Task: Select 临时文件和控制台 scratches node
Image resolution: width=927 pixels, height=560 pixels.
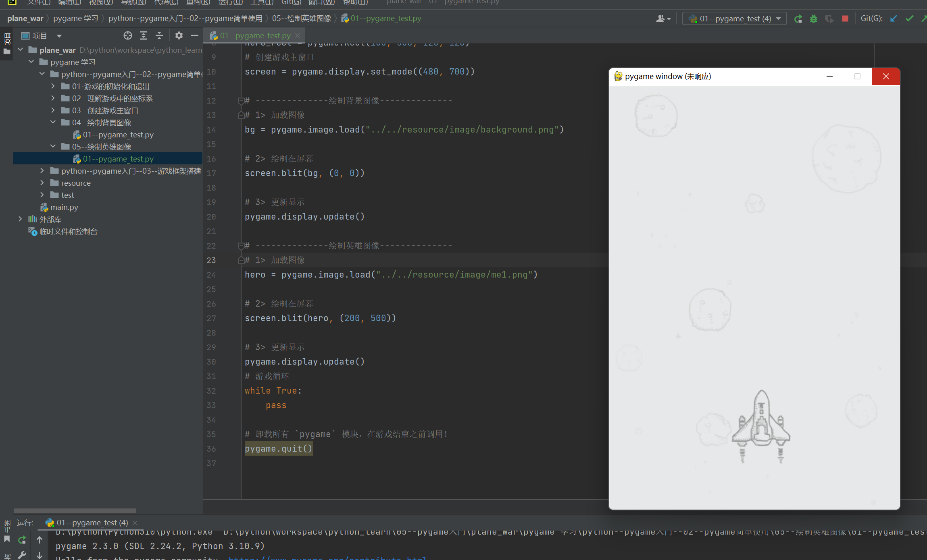Action: [63, 231]
